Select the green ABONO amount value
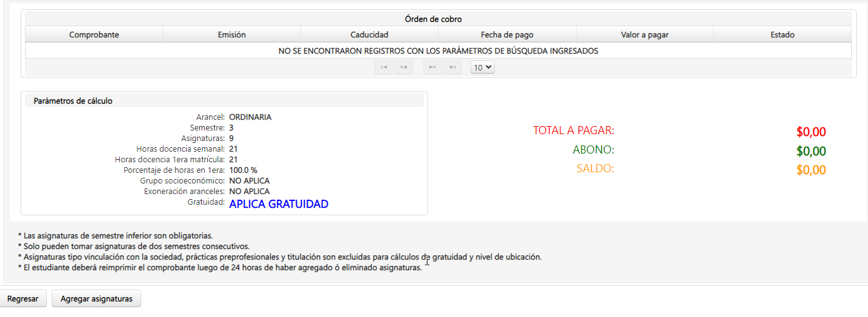This screenshot has width=868, height=317. (x=811, y=151)
